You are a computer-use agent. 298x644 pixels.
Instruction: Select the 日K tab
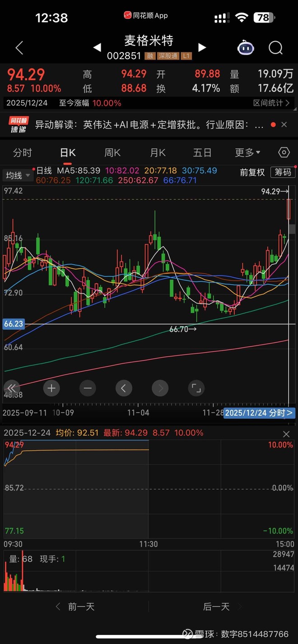68,152
